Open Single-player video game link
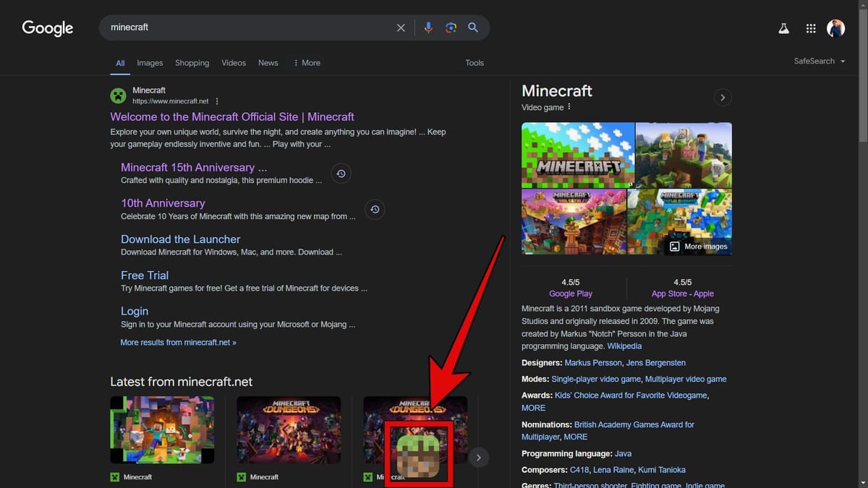 pyautogui.click(x=596, y=379)
